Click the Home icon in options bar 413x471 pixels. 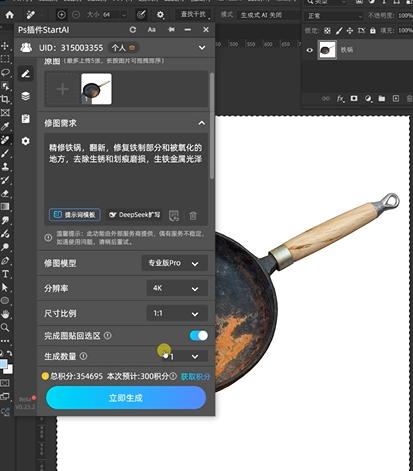click(10, 15)
